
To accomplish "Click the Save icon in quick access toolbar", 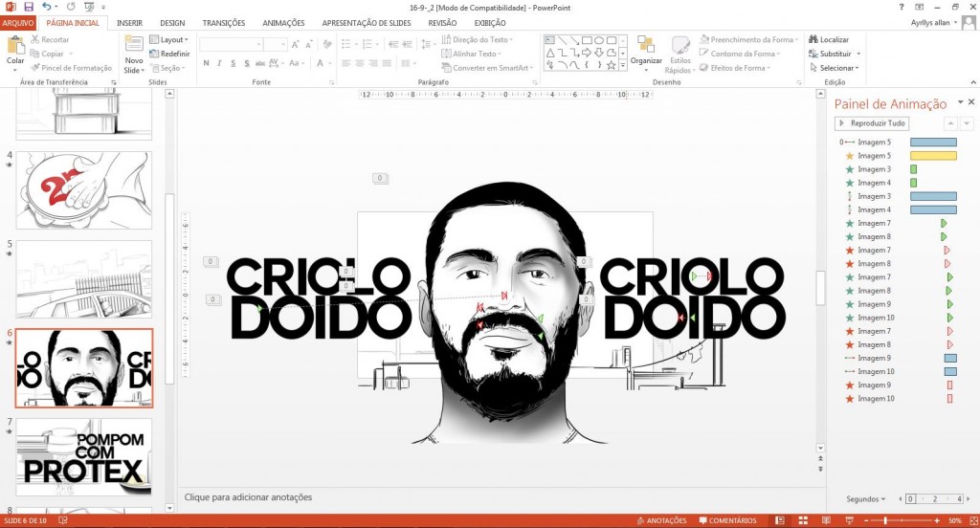I will [x=29, y=7].
